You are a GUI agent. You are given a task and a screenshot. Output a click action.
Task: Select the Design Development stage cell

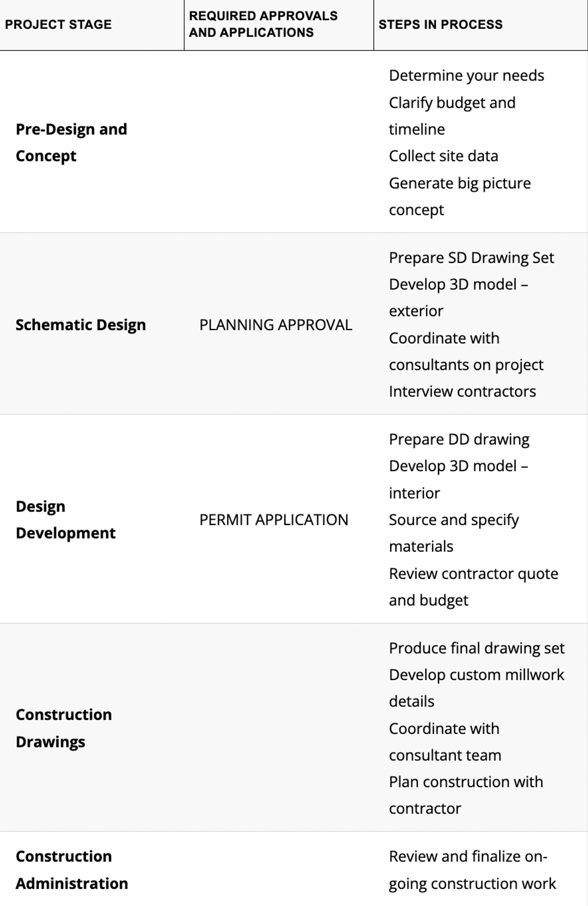66,519
